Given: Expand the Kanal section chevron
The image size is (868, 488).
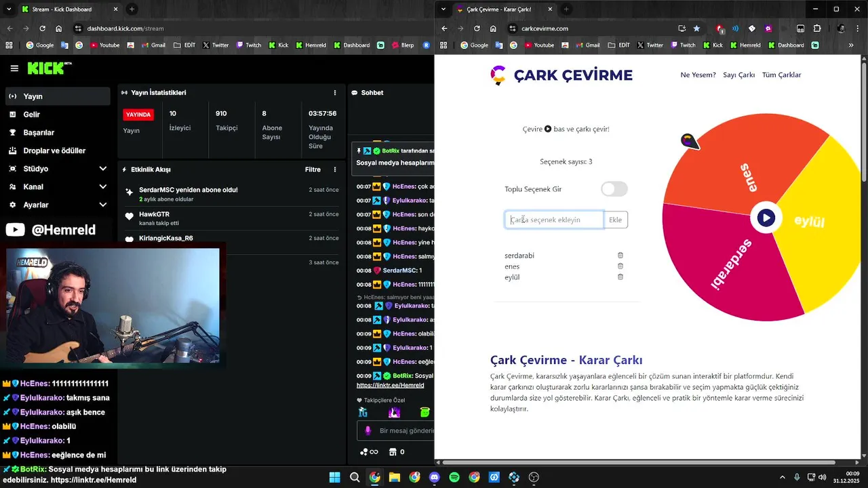Looking at the screenshot, I should pyautogui.click(x=102, y=186).
